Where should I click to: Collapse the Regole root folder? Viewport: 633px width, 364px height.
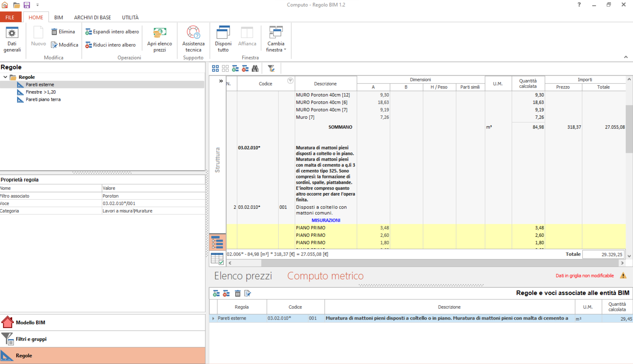point(5,77)
